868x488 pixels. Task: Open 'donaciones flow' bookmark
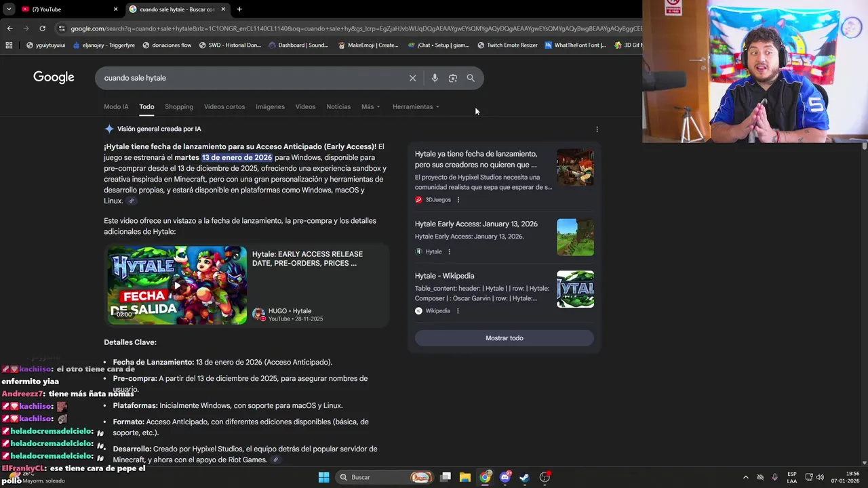167,45
